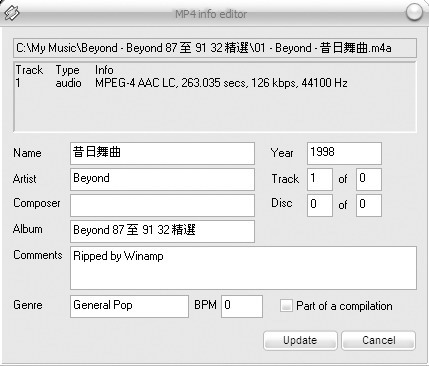The height and width of the screenshot is (366, 429).
Task: Enable the Part of a compilation checkbox
Action: (x=286, y=305)
